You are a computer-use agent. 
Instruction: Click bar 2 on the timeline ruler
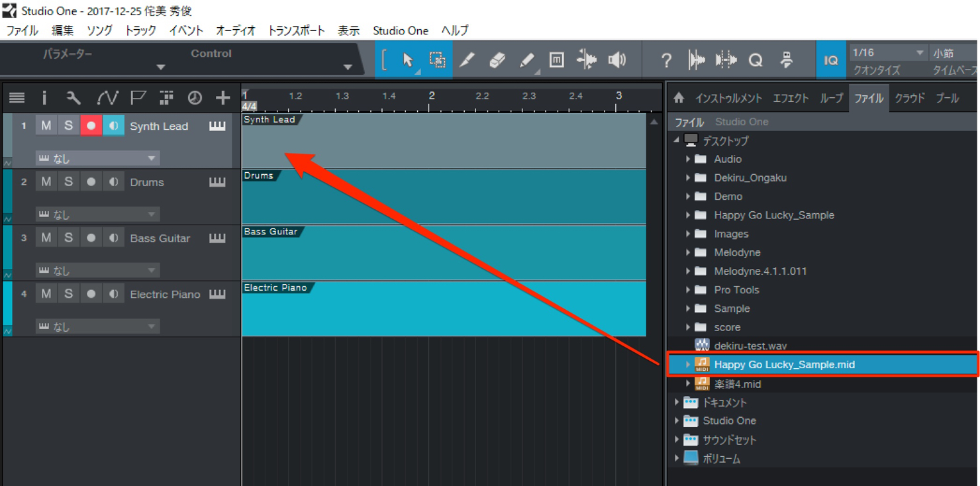click(x=431, y=96)
